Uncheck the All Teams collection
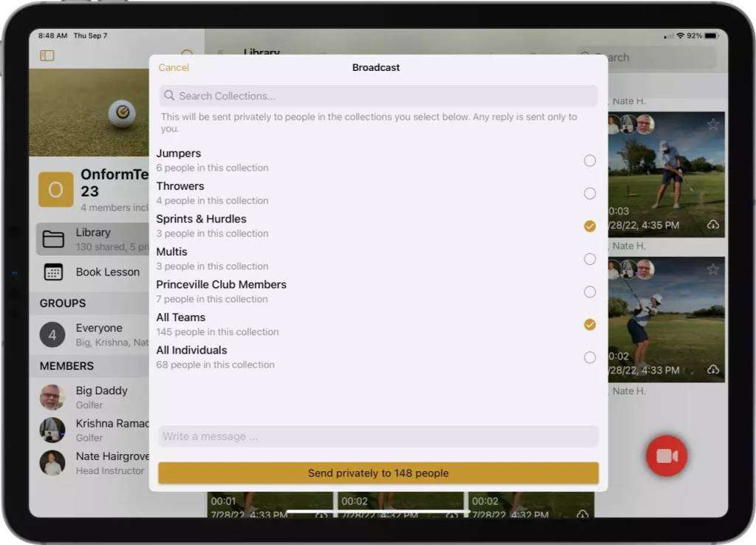 [590, 325]
